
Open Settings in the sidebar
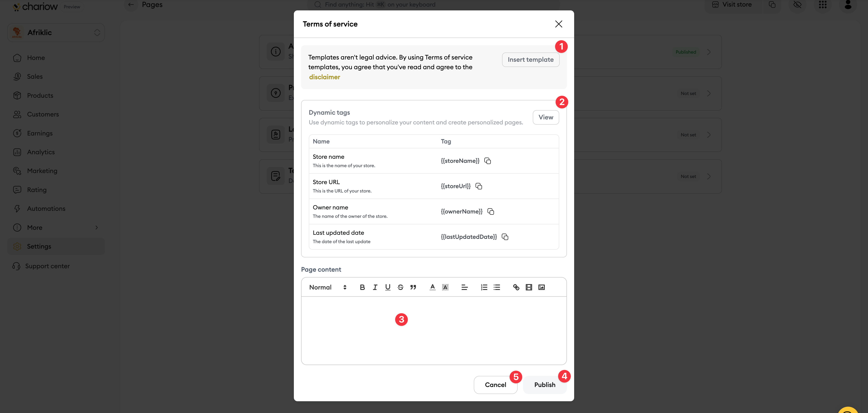56,247
